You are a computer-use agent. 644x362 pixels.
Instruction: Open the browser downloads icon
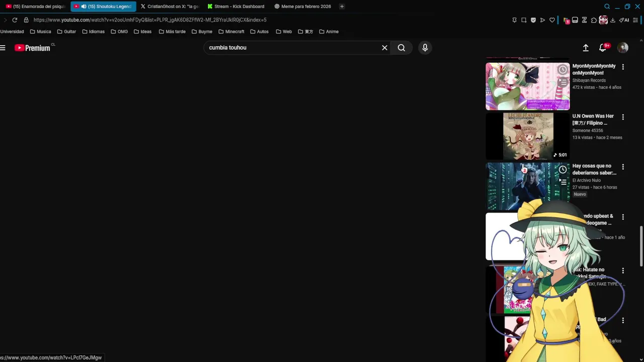click(613, 20)
